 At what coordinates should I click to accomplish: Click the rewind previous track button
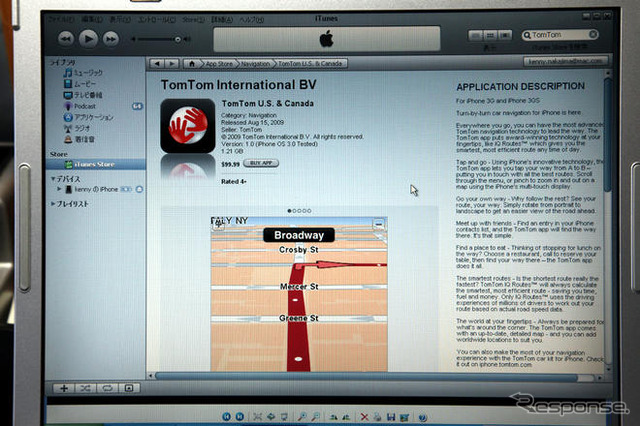pyautogui.click(x=66, y=39)
